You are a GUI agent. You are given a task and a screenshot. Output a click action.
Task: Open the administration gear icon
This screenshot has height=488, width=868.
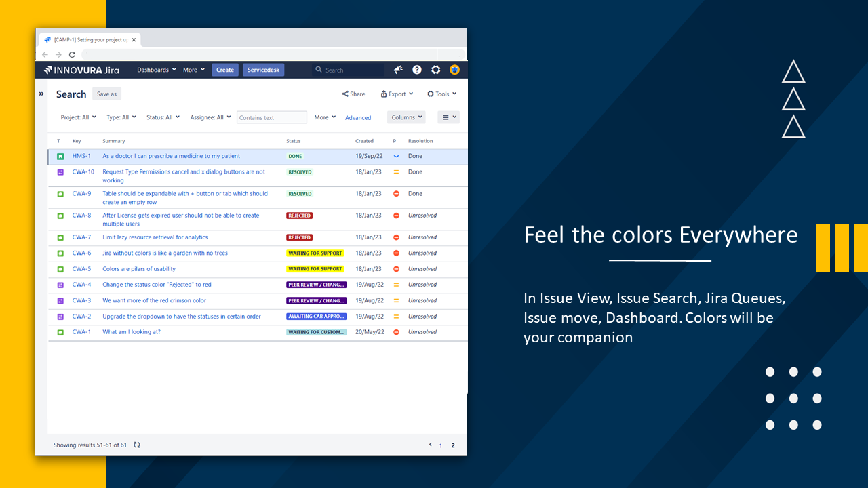tap(436, 70)
